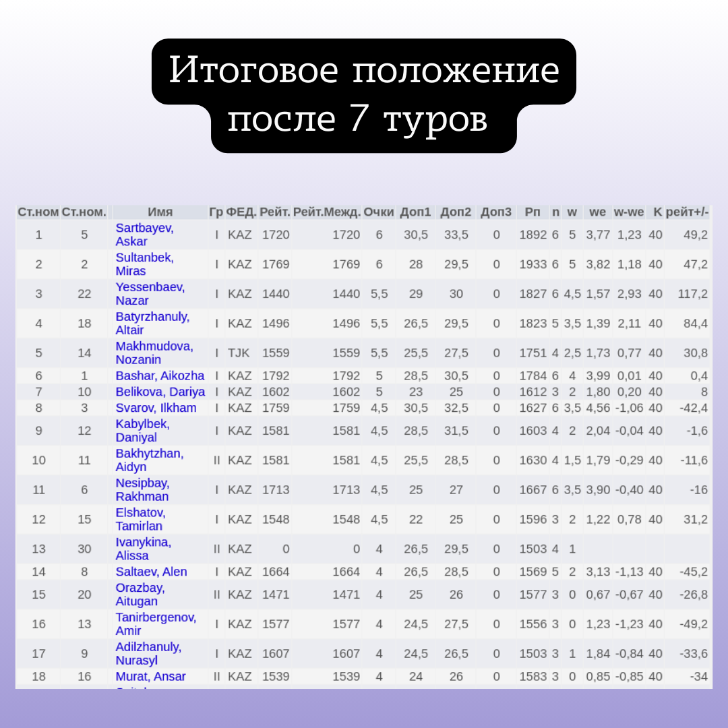Open player link Bashar, Aikozha

pos(160,375)
